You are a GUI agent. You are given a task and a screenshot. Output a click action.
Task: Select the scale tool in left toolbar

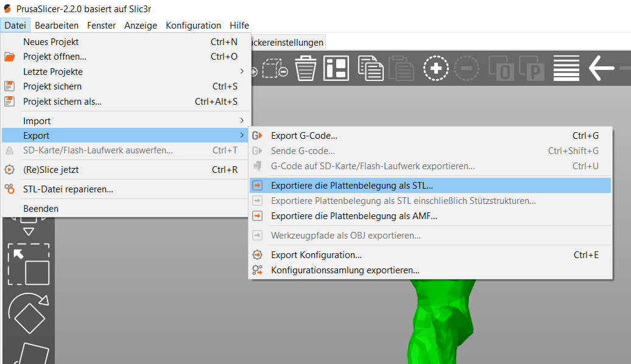[x=29, y=264]
